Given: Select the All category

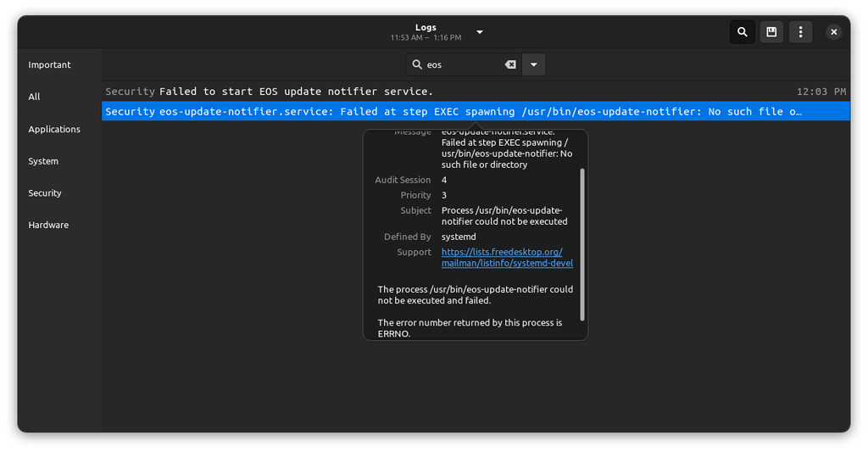Looking at the screenshot, I should 35,97.
